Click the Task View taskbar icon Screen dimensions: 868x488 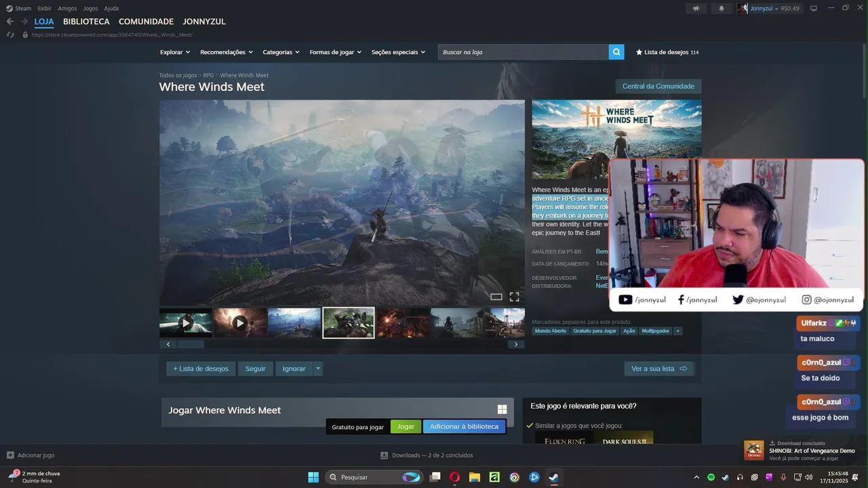[x=435, y=477]
